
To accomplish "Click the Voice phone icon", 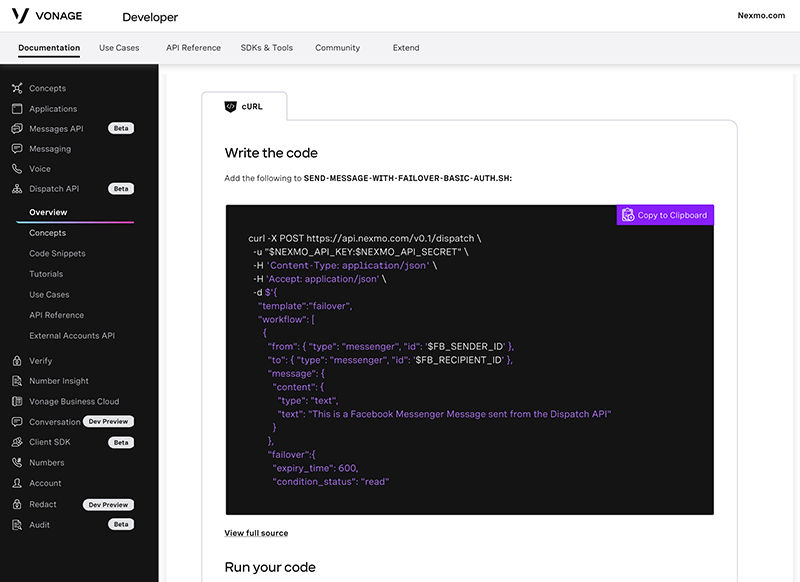I will pyautogui.click(x=18, y=168).
